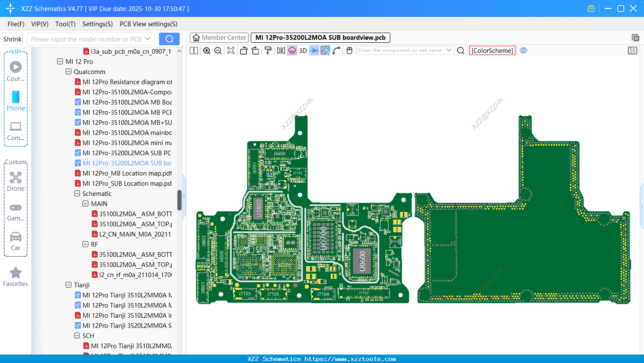The height and width of the screenshot is (363, 644).
Task: Open the Member Center
Action: [219, 37]
